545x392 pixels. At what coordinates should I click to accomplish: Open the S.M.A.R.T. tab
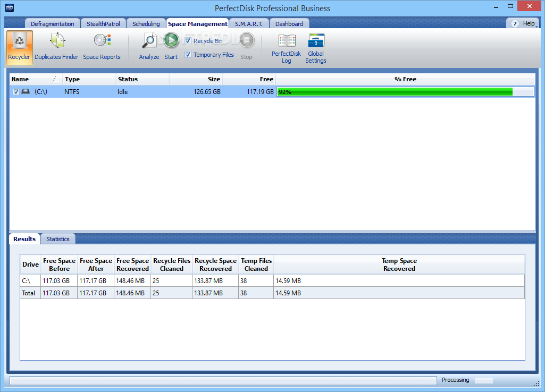coord(249,23)
